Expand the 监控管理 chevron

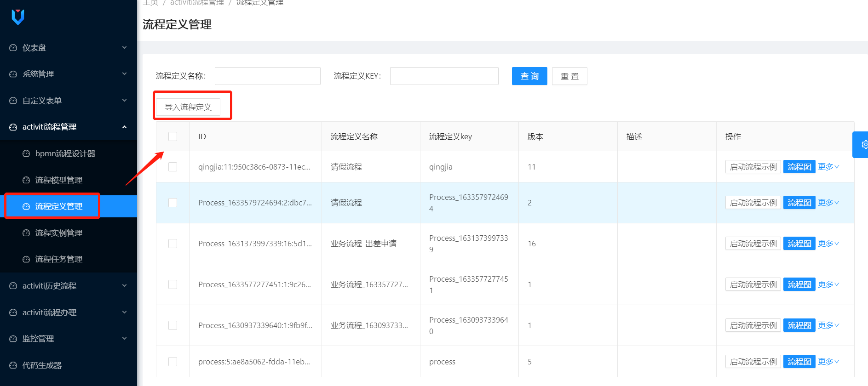click(124, 339)
